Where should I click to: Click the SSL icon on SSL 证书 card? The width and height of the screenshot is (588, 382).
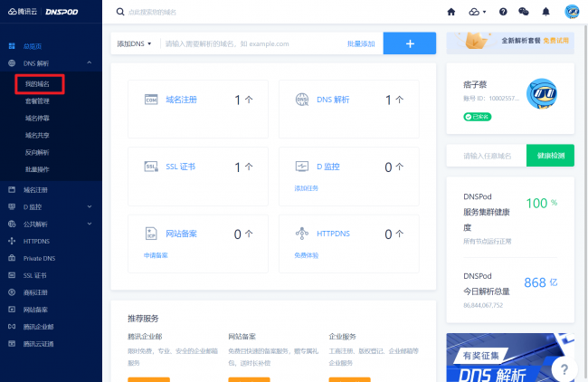(x=151, y=167)
